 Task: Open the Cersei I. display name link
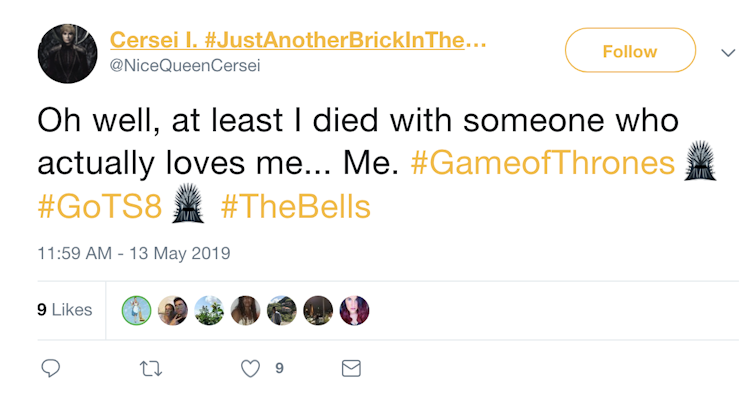pyautogui.click(x=298, y=41)
